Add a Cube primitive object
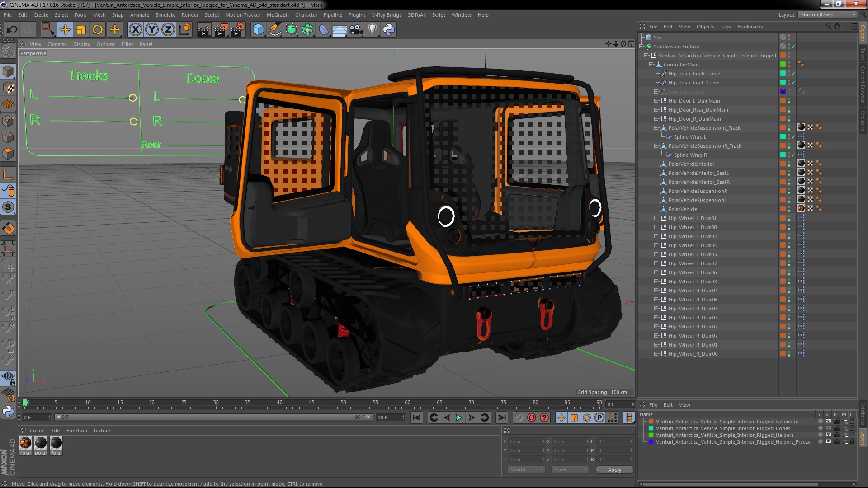The width and height of the screenshot is (868, 488). click(258, 30)
